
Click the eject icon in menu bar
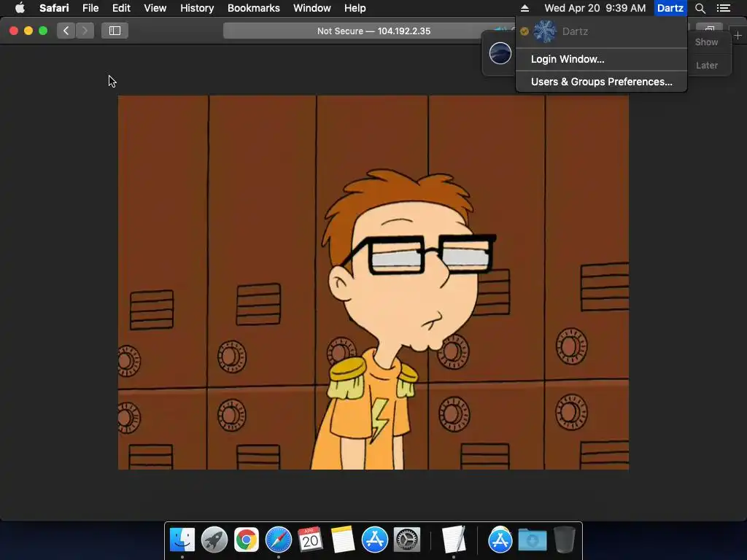pyautogui.click(x=525, y=8)
